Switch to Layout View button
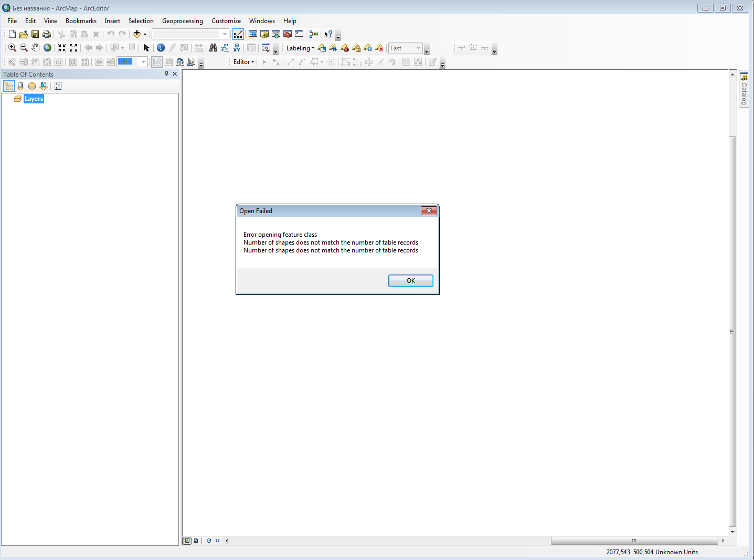Image resolution: width=754 pixels, height=560 pixels. tap(196, 541)
